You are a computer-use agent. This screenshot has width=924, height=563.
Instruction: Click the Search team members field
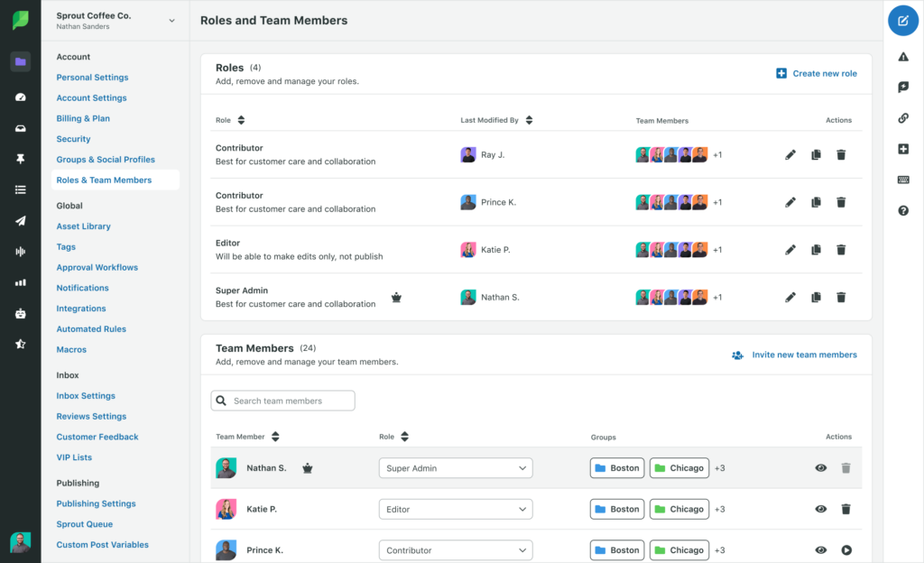click(x=283, y=401)
